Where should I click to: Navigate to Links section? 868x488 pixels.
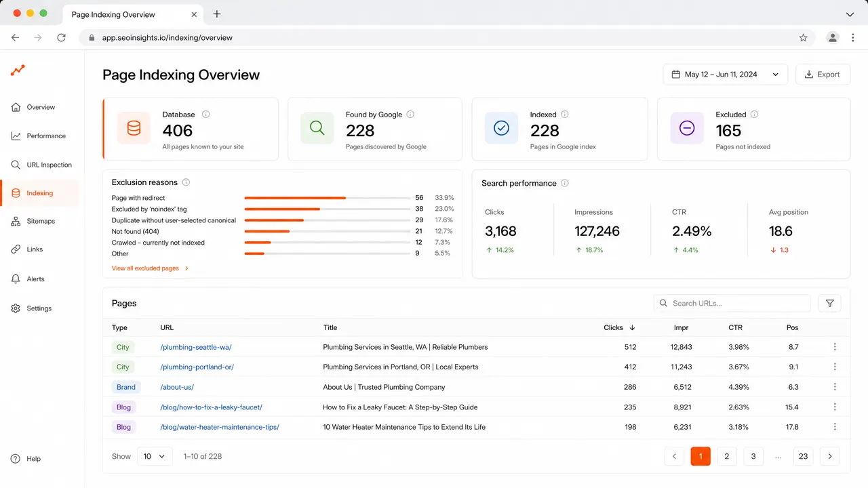pos(39,249)
